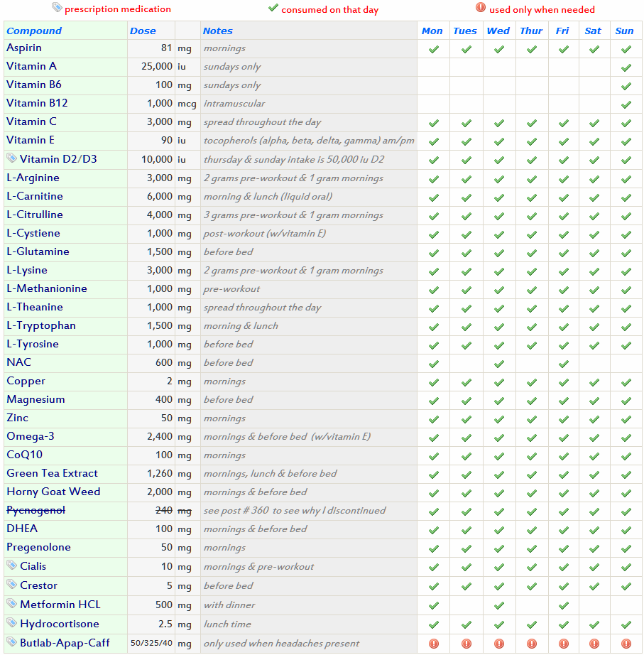Click the tag icon beside Butlab-Apap-Caff

[x=11, y=642]
